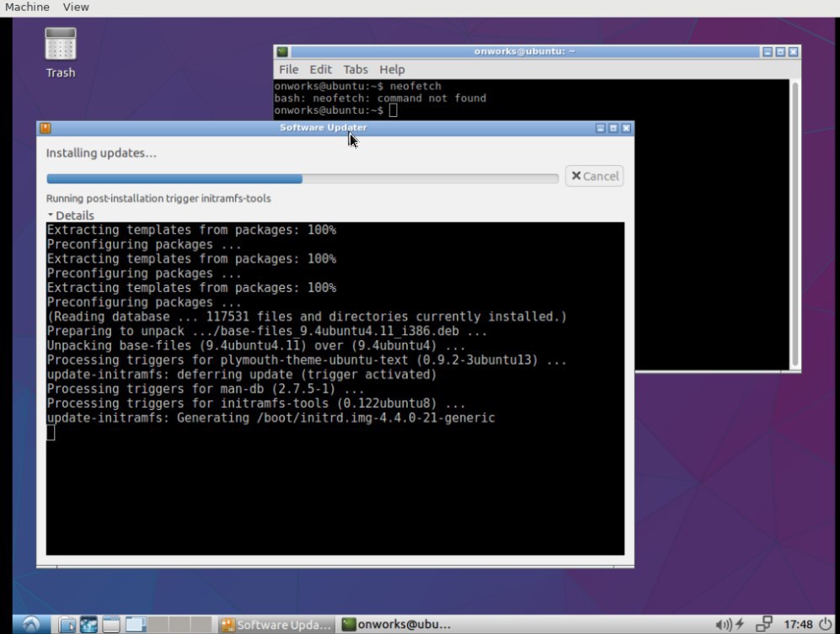
Task: Click the 'Installing updates...' heading
Action: pyautogui.click(x=101, y=152)
